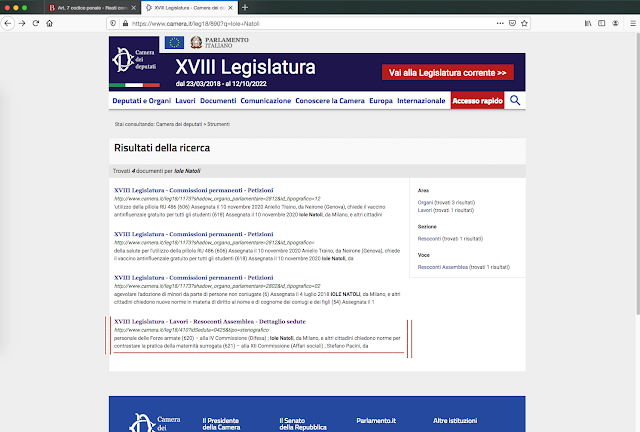This screenshot has width=640, height=432.
Task: Open the Documenti menu
Action: (218, 100)
